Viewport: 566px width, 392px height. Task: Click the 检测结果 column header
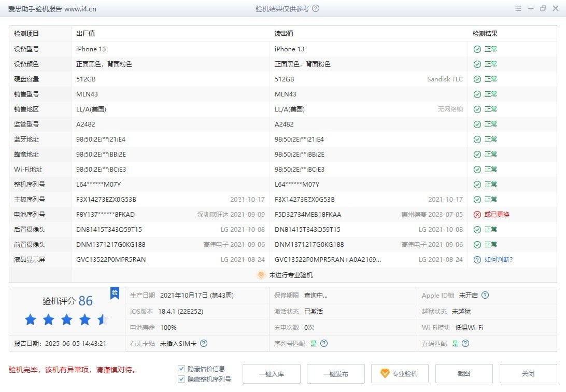485,34
